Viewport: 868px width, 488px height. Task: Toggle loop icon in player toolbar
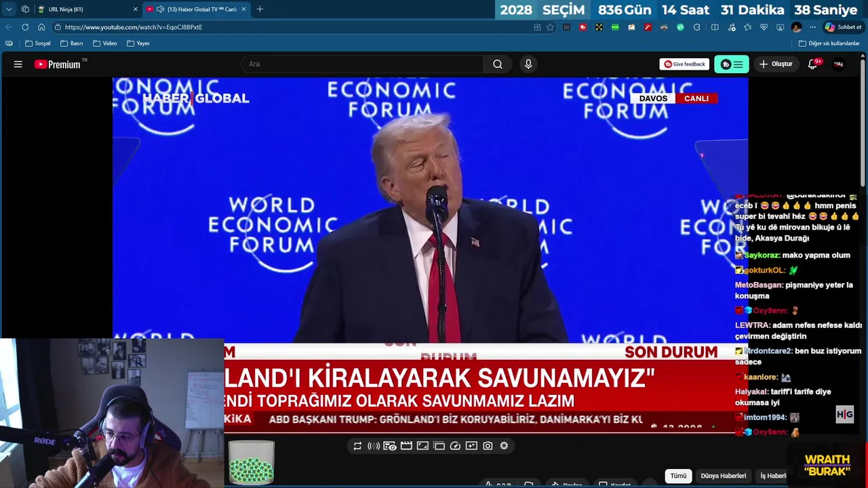pos(357,446)
